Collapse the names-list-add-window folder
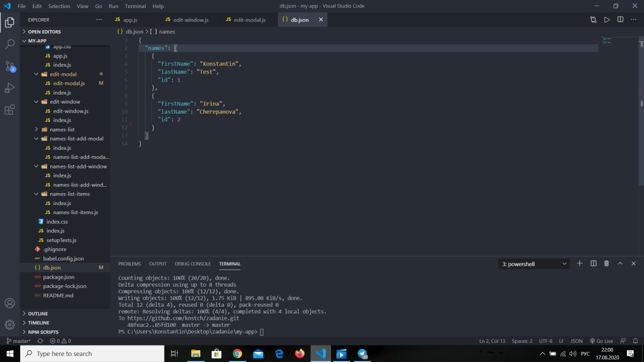Viewport: 644px width, 362px height. click(64, 166)
